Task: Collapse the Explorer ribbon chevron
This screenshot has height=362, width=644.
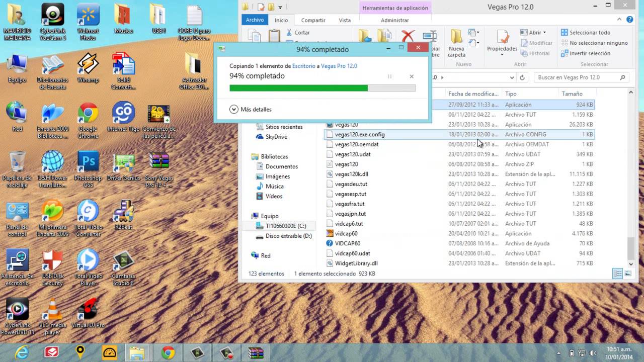Action: [618, 20]
